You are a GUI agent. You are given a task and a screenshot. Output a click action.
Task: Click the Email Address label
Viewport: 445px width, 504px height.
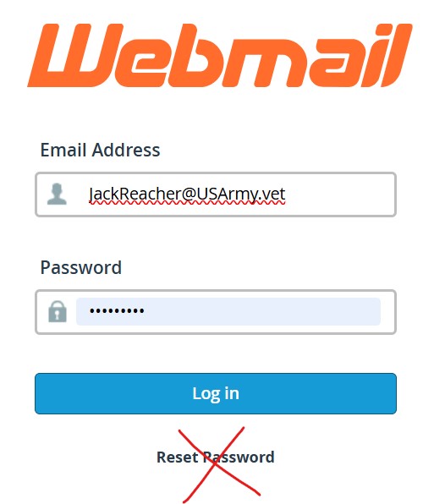pyautogui.click(x=100, y=150)
